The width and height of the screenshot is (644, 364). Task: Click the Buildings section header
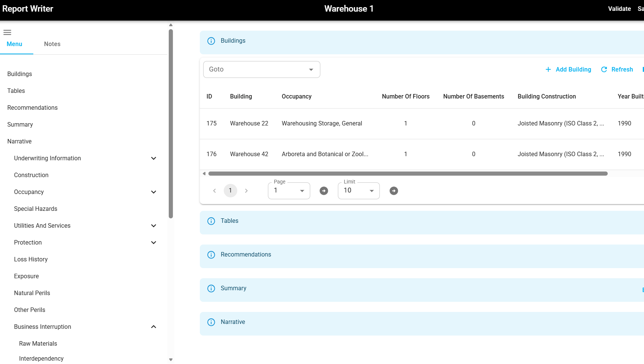[x=422, y=42]
